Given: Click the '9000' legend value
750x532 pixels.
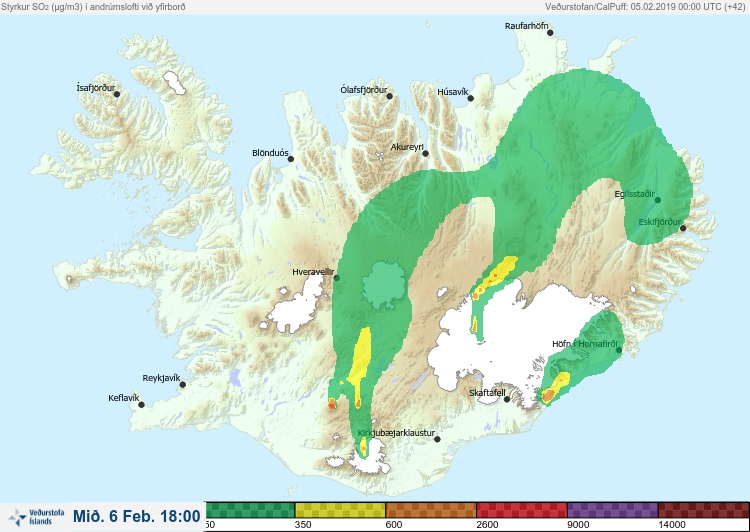Looking at the screenshot, I should tap(578, 525).
